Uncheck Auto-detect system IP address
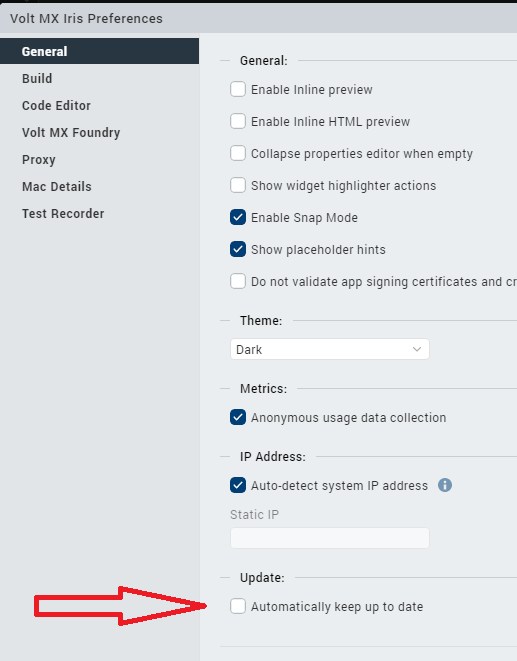This screenshot has width=517, height=661. pos(238,485)
